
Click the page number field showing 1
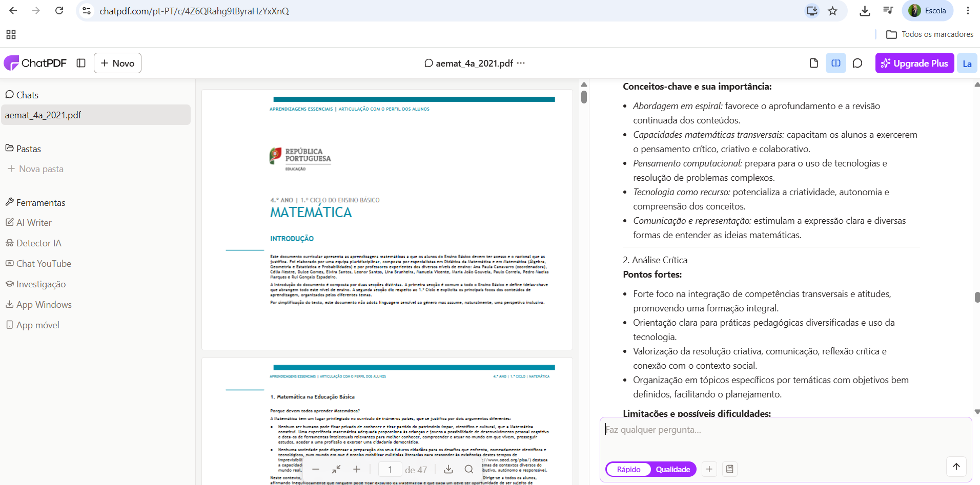tap(390, 470)
